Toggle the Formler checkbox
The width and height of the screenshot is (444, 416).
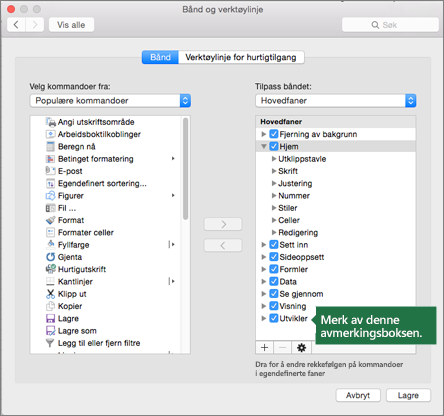click(274, 269)
